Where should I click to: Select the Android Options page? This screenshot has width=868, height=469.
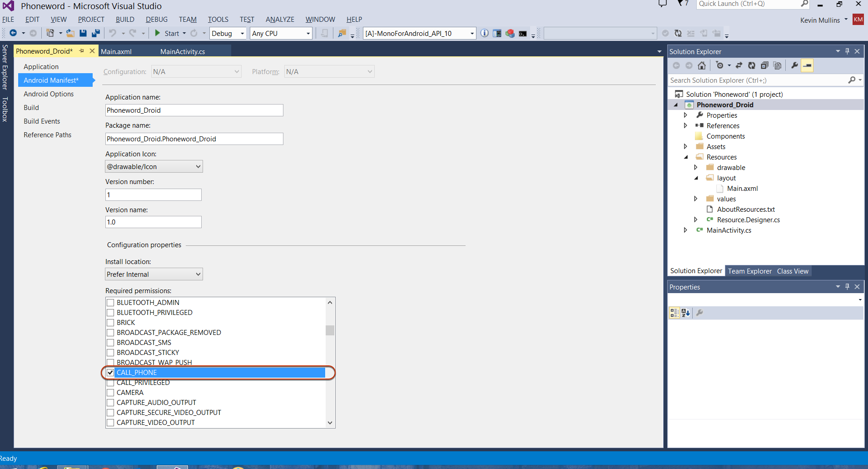49,94
